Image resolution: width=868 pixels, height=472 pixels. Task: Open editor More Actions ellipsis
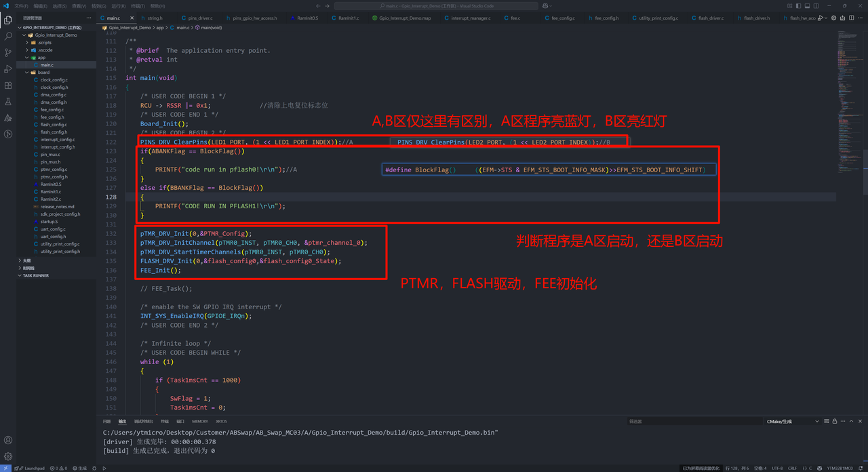(860, 18)
